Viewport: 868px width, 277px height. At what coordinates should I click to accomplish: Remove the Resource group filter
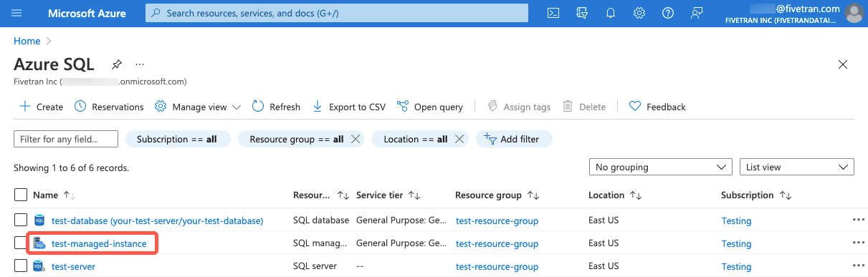coord(355,139)
